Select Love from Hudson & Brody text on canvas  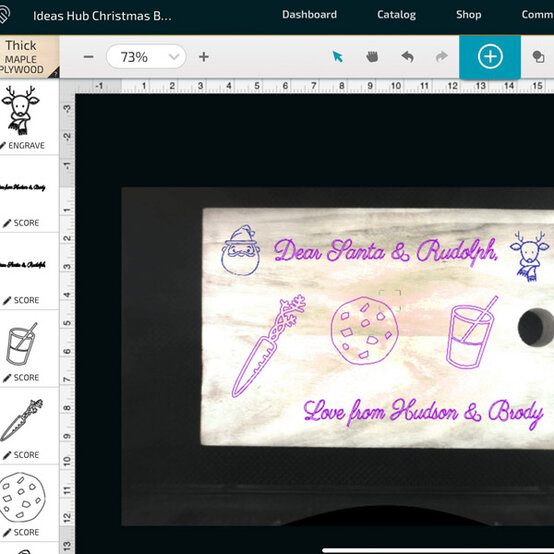(423, 413)
